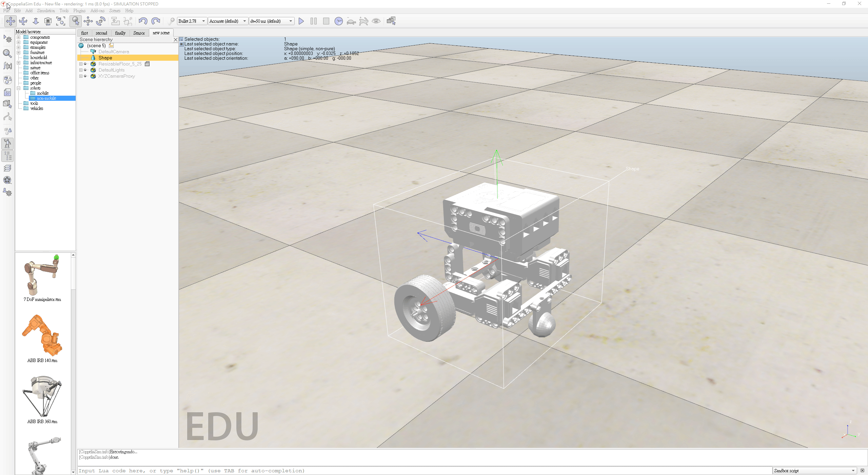Select the camera shift (zoom) tool
Screen dimensions: 868x475
point(36,21)
